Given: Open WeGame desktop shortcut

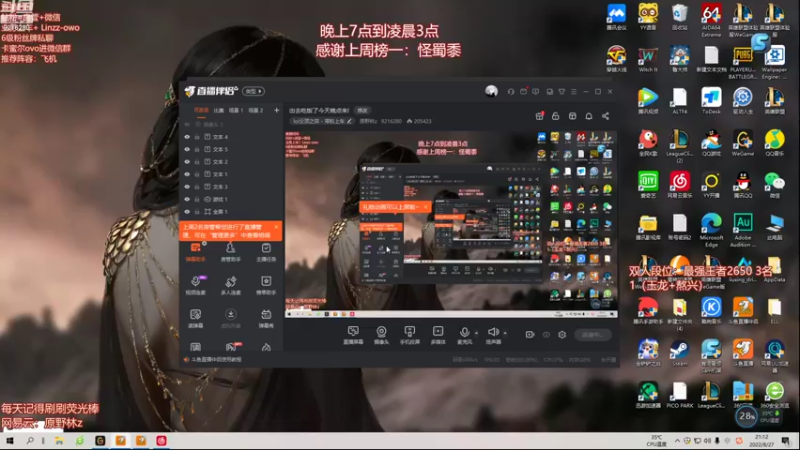Looking at the screenshot, I should click(743, 142).
